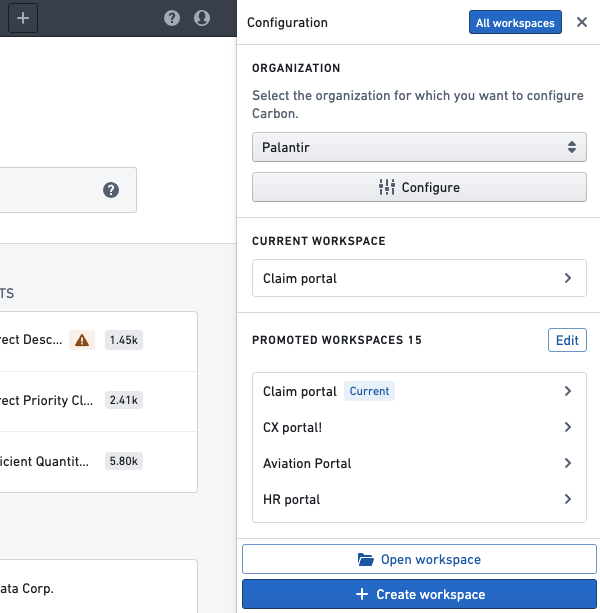Click Edit for promoted workspaces
Viewport: 600px width, 613px height.
(x=567, y=340)
